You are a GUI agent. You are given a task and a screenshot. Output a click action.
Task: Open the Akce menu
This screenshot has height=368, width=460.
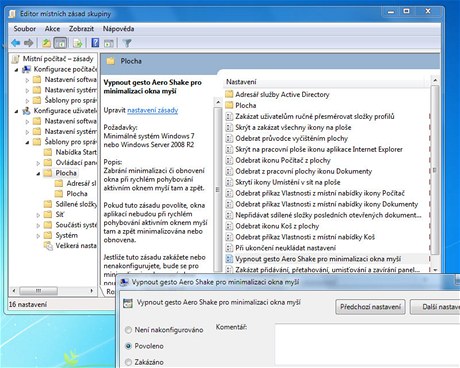click(x=52, y=29)
